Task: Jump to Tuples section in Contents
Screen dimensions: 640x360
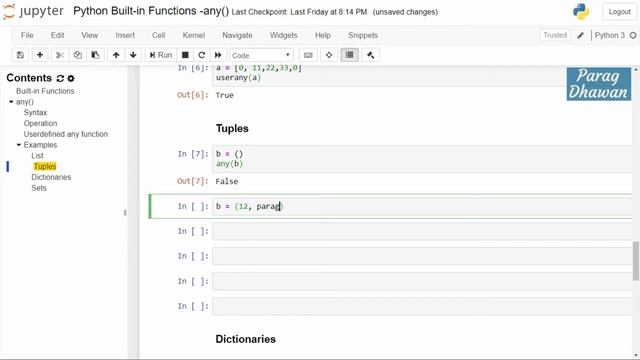Action: click(x=45, y=167)
